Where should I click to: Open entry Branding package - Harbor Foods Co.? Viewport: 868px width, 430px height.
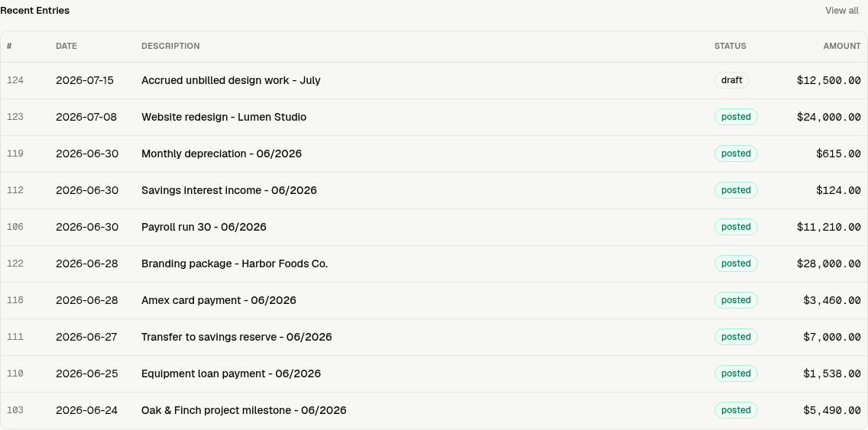[235, 263]
